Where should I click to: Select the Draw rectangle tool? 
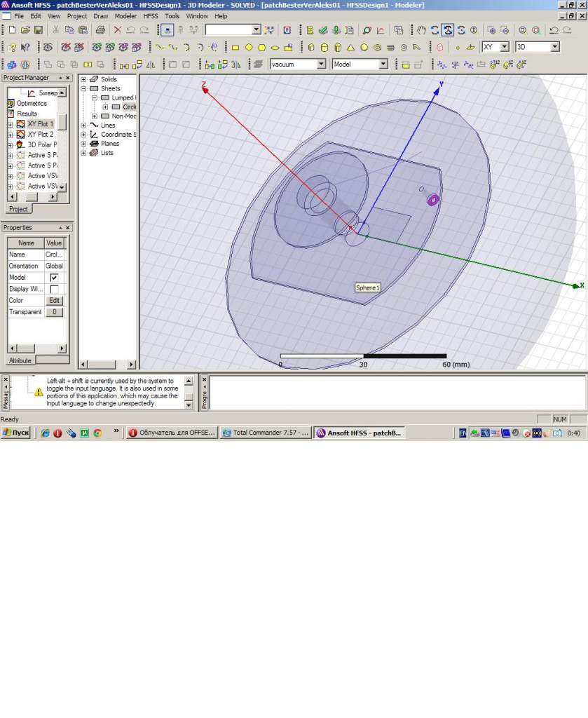coord(235,47)
